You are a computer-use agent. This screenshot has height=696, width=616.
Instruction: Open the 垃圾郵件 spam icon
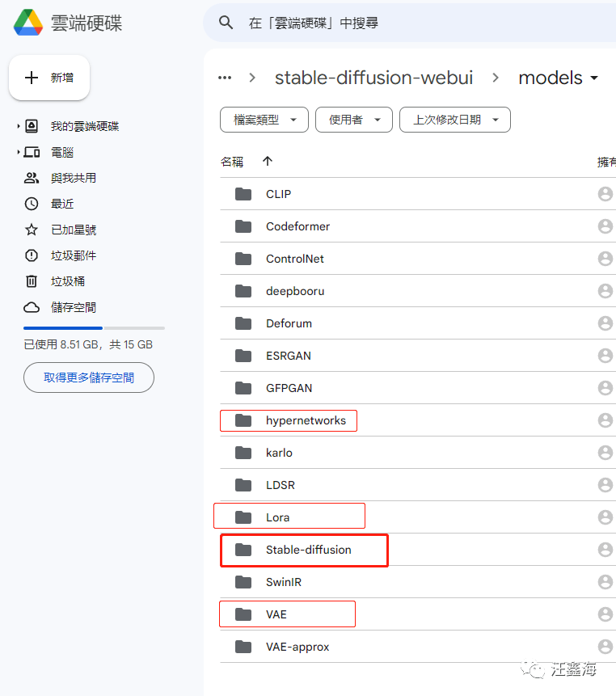coord(31,255)
